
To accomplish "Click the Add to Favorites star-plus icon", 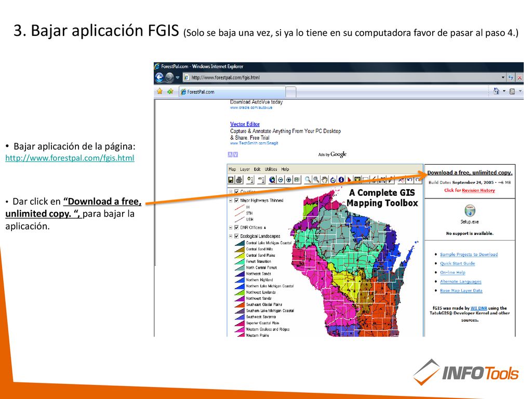I will [170, 91].
